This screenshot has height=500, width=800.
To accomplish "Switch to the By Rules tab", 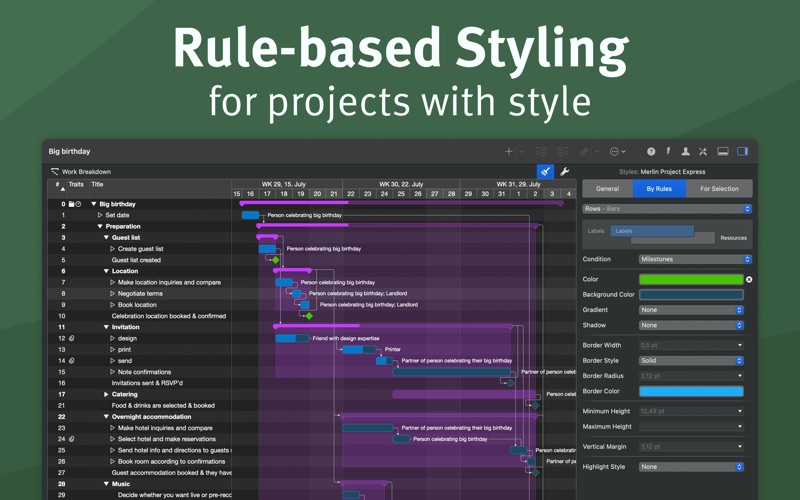I will tap(659, 189).
